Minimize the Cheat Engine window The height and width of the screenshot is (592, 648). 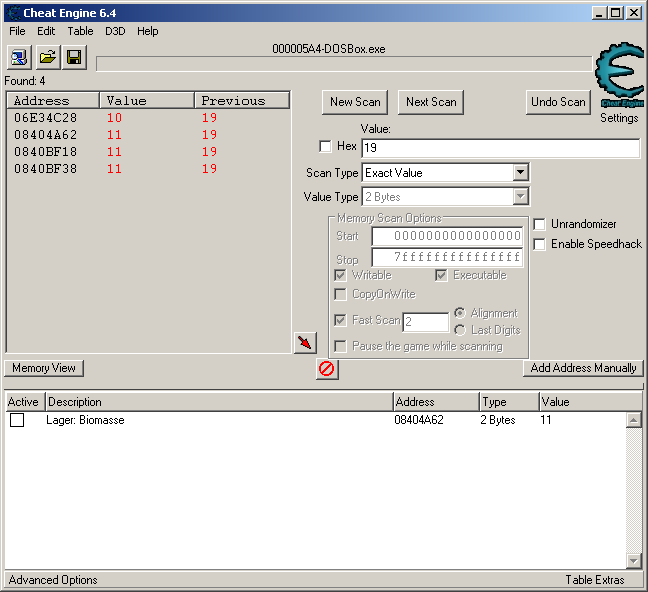click(x=599, y=13)
